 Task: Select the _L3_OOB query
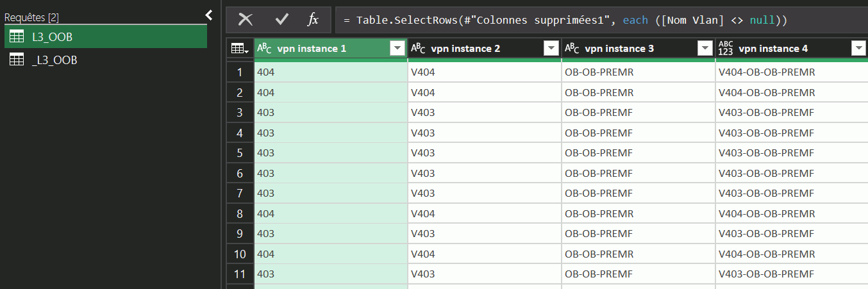click(x=54, y=60)
